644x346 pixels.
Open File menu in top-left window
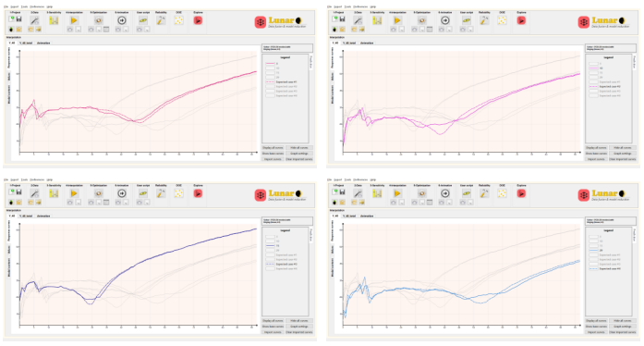6,6
